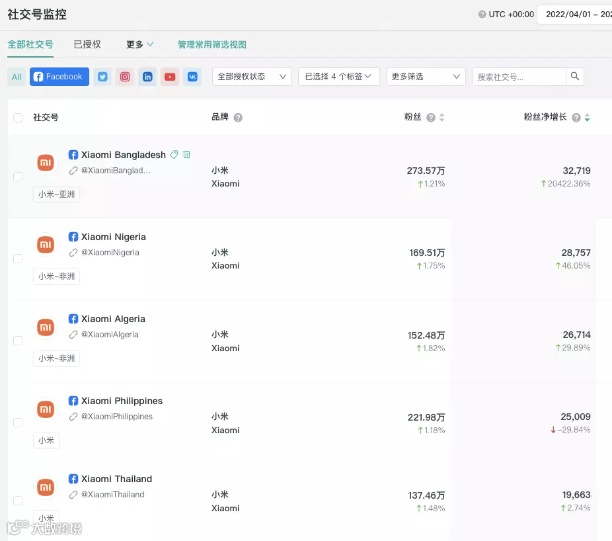Viewport: 612px width, 541px height.
Task: Click link icon beside @XiaomiAlgeria
Action: point(73,335)
